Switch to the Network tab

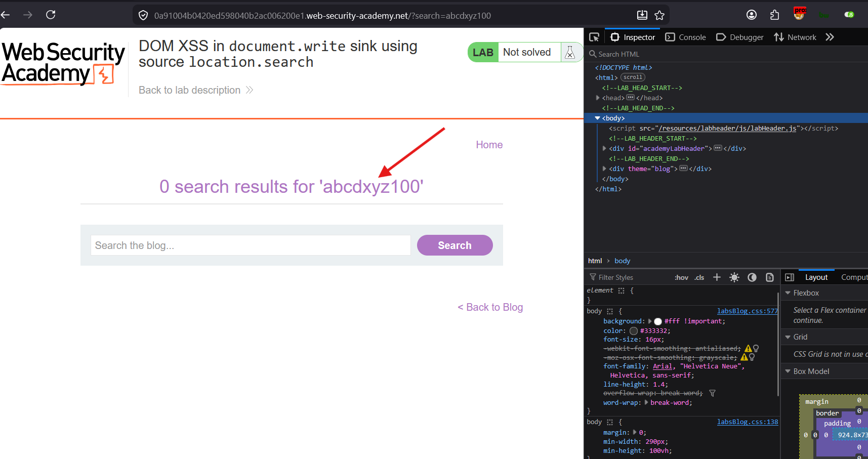795,37
